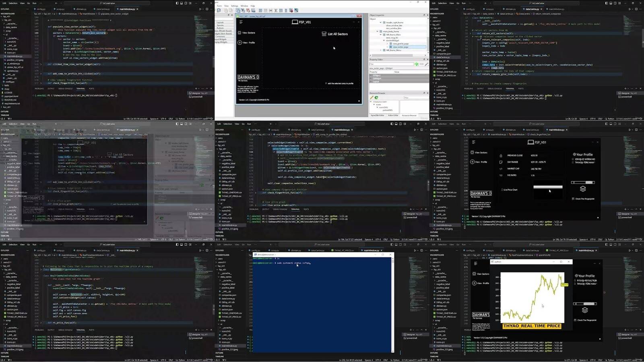The image size is (644, 362).
Task: Choose the Edit Buddies tool in Qt Designer
Action: [248, 10]
